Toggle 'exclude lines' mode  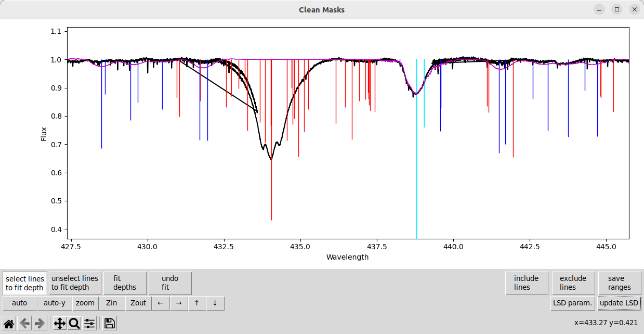point(573,283)
